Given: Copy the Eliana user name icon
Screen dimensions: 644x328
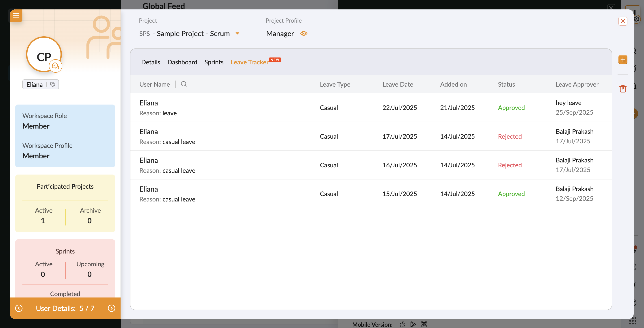Looking at the screenshot, I should pyautogui.click(x=52, y=84).
